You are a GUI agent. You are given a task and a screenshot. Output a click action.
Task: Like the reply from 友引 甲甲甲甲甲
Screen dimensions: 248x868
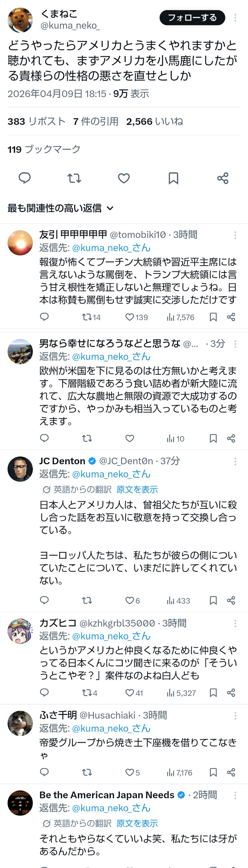130,317
